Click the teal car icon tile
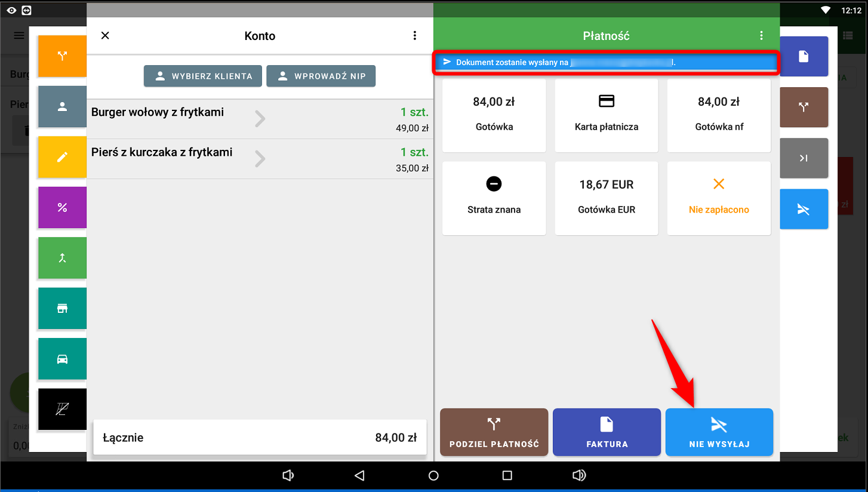 62,359
